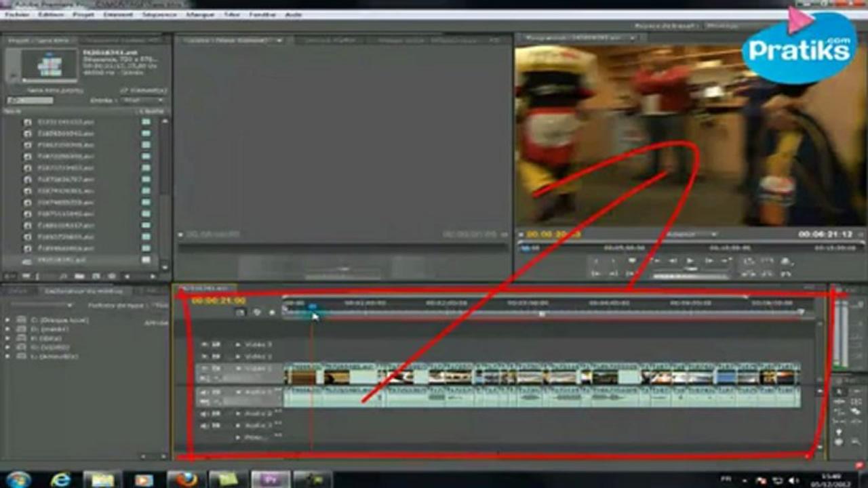Screen dimensions: 868x488
Task: Open the Source monitor clip dropdown
Action: pos(279,41)
